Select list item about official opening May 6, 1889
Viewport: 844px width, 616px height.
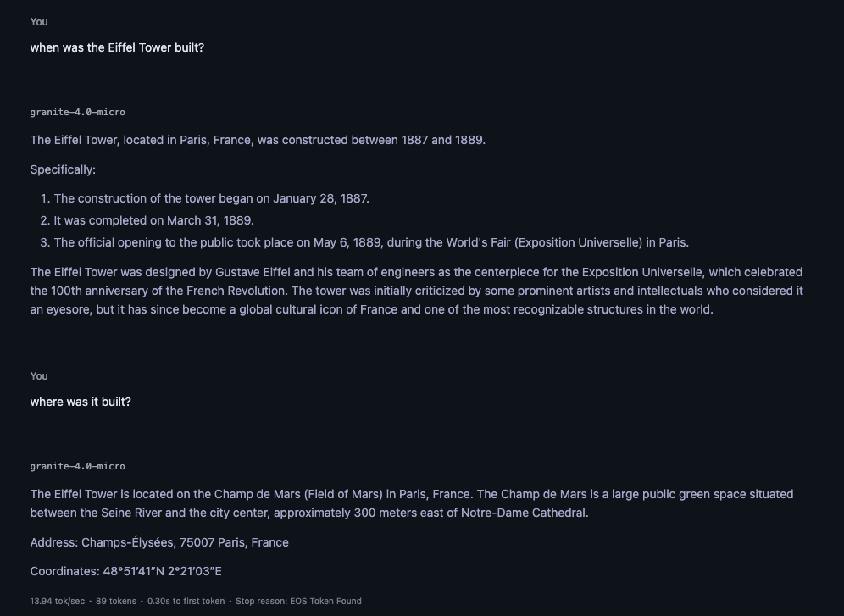371,242
